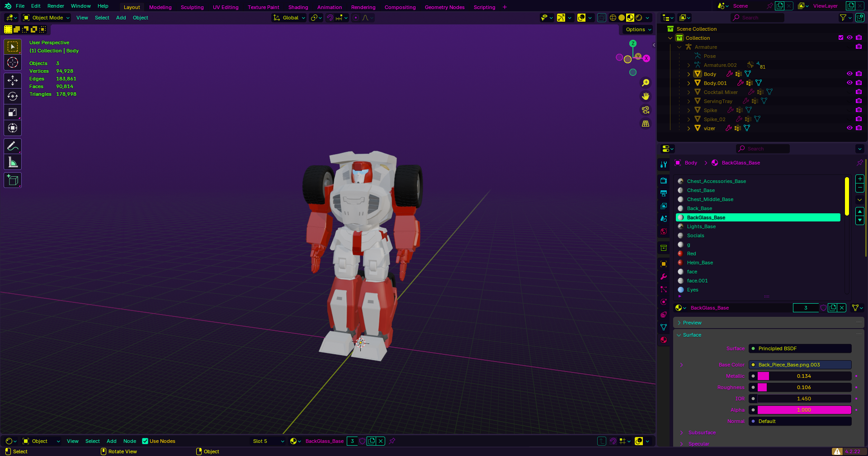Viewport: 868px width, 456px height.
Task: Open the viewport Add menu
Action: point(121,18)
